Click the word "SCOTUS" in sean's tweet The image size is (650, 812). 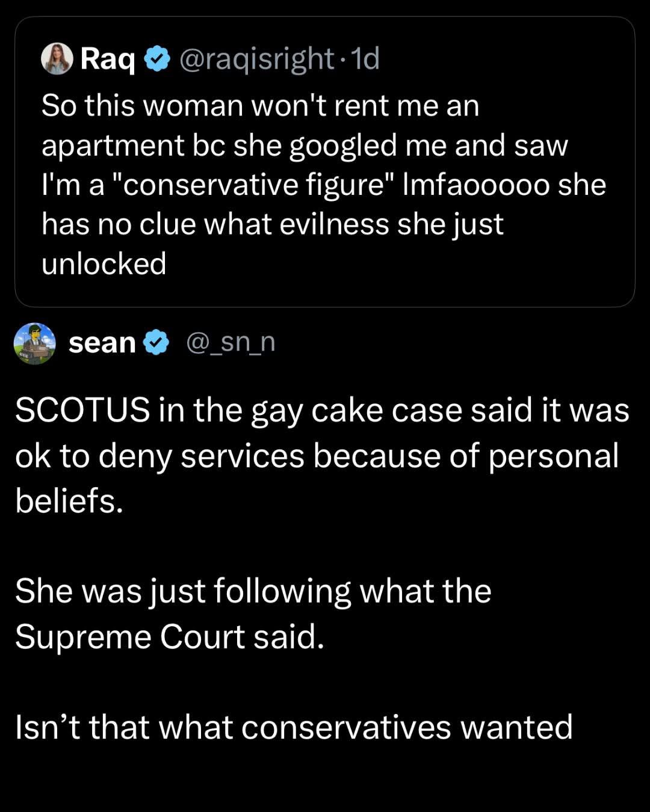[82, 411]
